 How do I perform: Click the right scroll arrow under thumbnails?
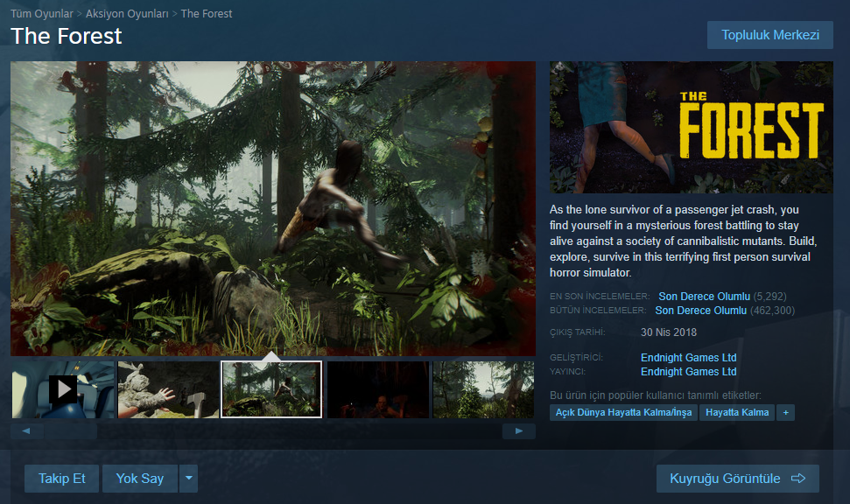519,431
